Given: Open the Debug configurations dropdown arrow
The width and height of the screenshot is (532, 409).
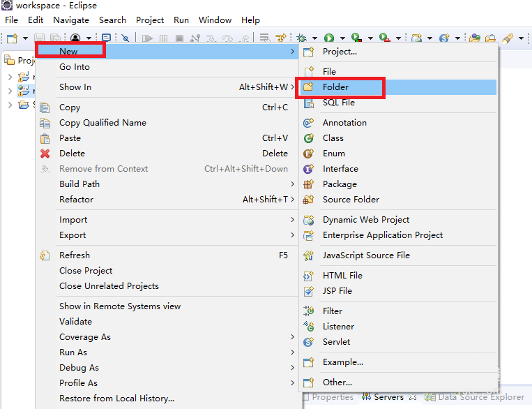Looking at the screenshot, I should point(315,38).
